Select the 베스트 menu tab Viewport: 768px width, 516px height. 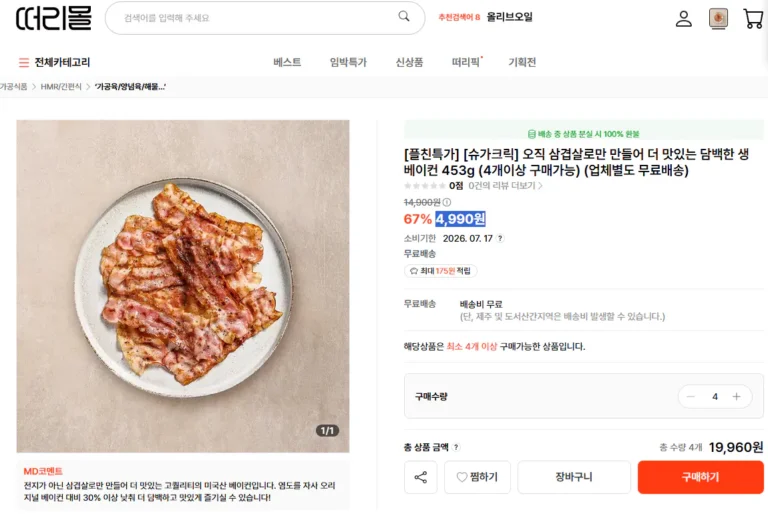pos(287,62)
